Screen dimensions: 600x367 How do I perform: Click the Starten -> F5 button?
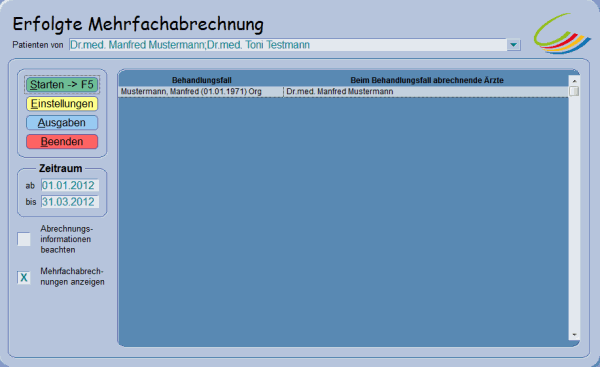[x=62, y=85]
